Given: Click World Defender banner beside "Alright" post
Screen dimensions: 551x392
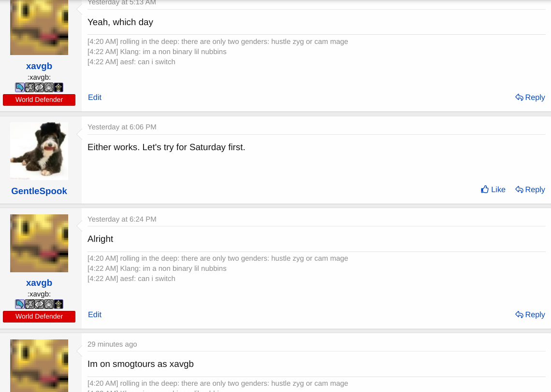Looking at the screenshot, I should 39,317.
